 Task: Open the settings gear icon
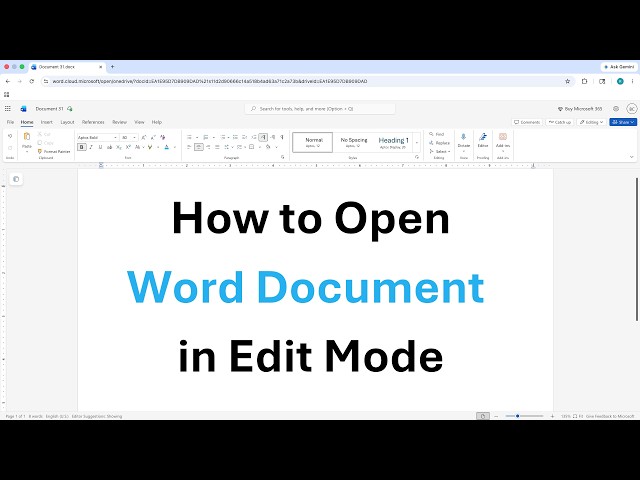pos(616,109)
